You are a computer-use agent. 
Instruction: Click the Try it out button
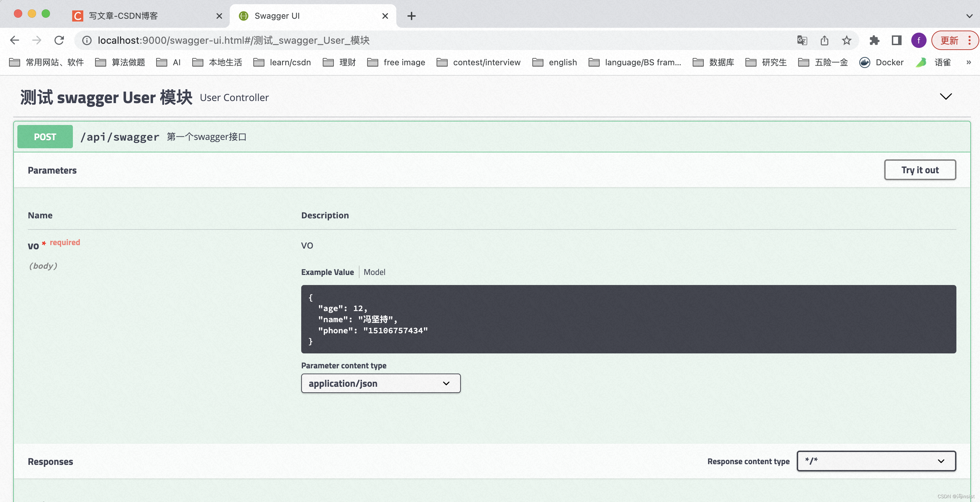pyautogui.click(x=920, y=170)
